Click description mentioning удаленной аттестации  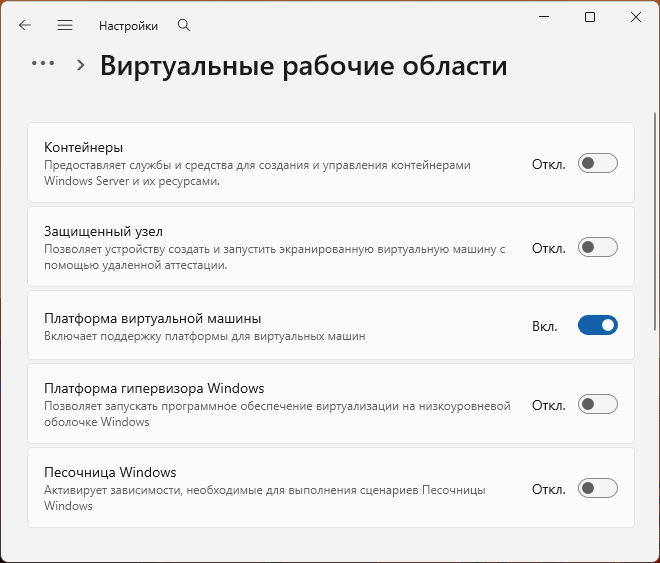[274, 257]
